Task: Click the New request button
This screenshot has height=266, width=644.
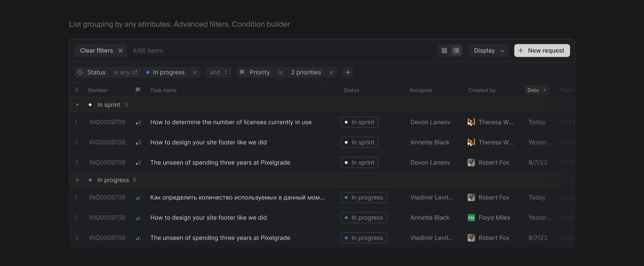Action: [x=542, y=50]
